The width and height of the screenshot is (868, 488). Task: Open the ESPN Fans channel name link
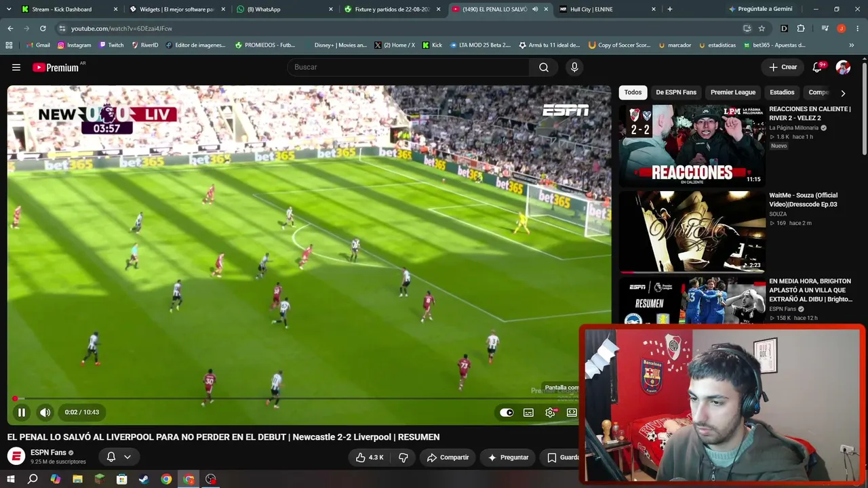click(x=48, y=452)
